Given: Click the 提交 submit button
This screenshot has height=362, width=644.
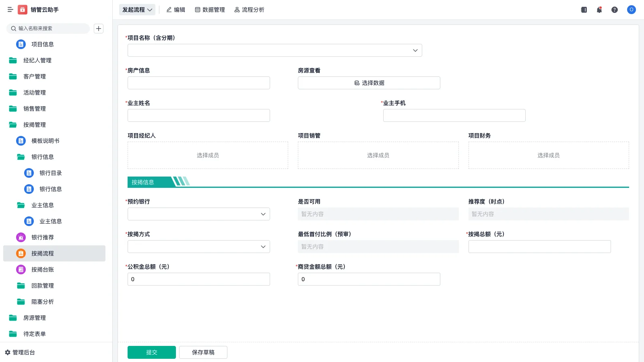Looking at the screenshot, I should click(151, 352).
